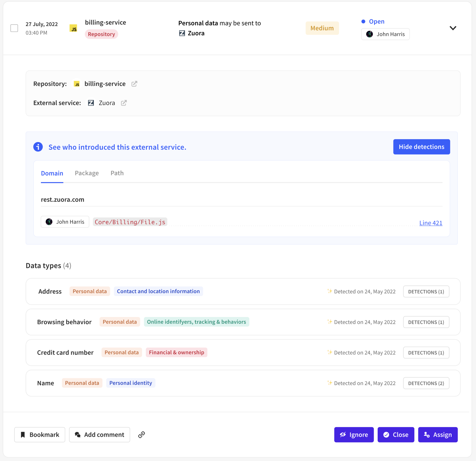Bookmark this alert

[40, 435]
